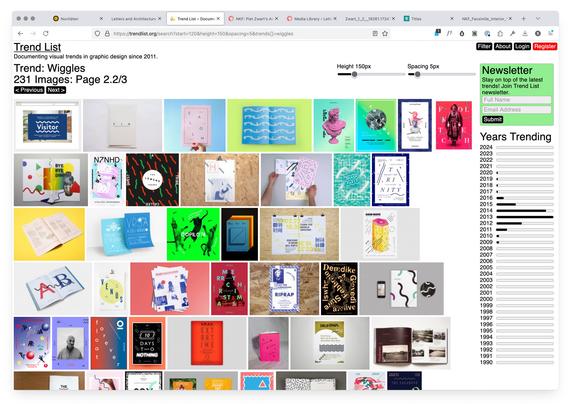Click the Filter button

484,46
